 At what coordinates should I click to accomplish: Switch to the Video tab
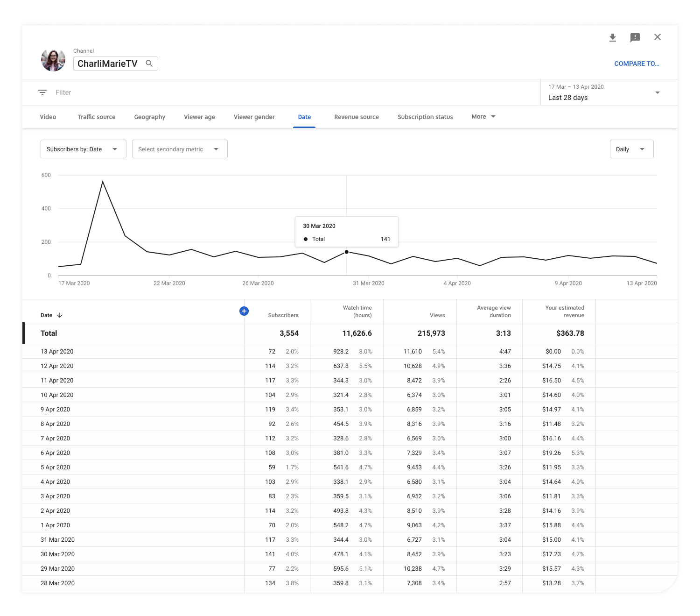(x=48, y=117)
